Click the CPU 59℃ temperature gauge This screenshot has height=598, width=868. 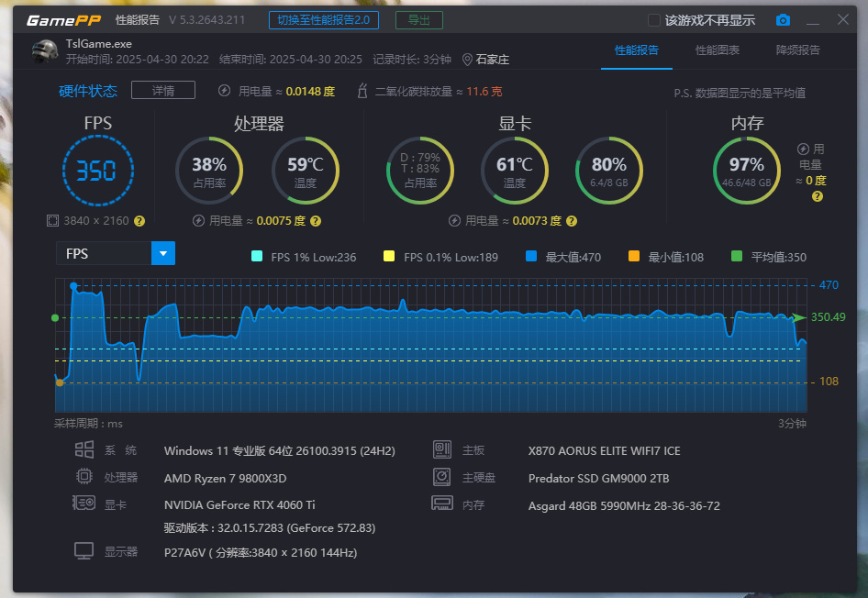coord(306,171)
